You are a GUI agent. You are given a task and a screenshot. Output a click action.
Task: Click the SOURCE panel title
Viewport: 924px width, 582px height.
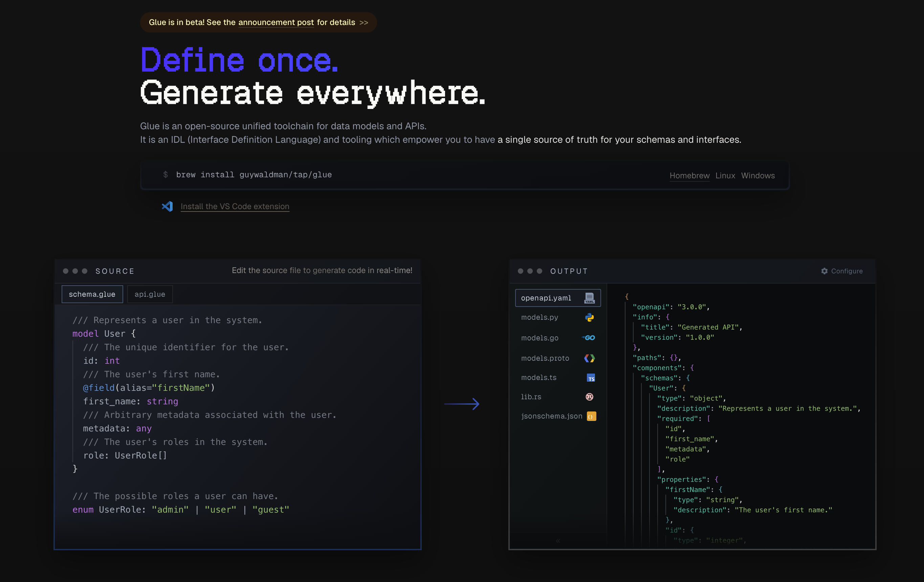[x=115, y=271]
